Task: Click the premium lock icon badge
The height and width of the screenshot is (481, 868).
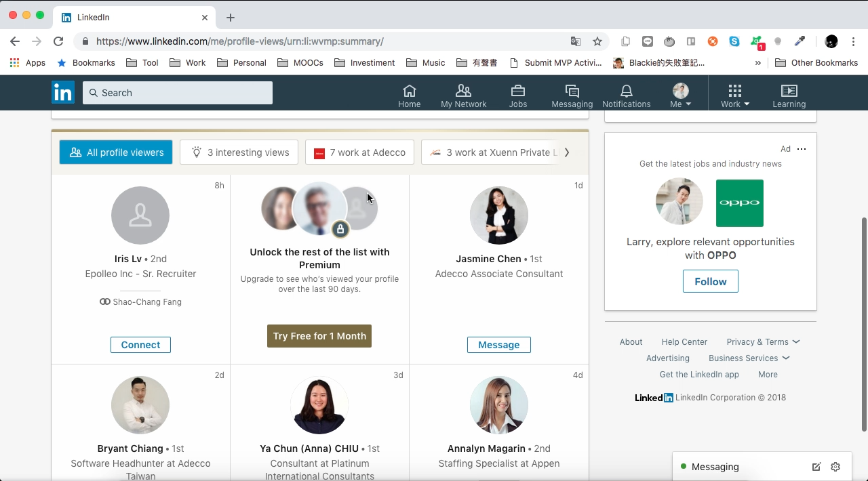Action: [x=340, y=229]
